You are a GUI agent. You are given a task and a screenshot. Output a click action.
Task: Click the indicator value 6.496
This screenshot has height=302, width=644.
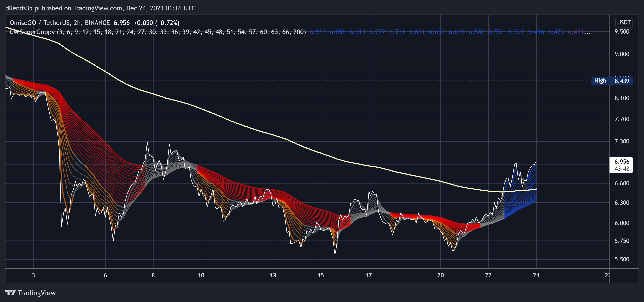pyautogui.click(x=536, y=32)
